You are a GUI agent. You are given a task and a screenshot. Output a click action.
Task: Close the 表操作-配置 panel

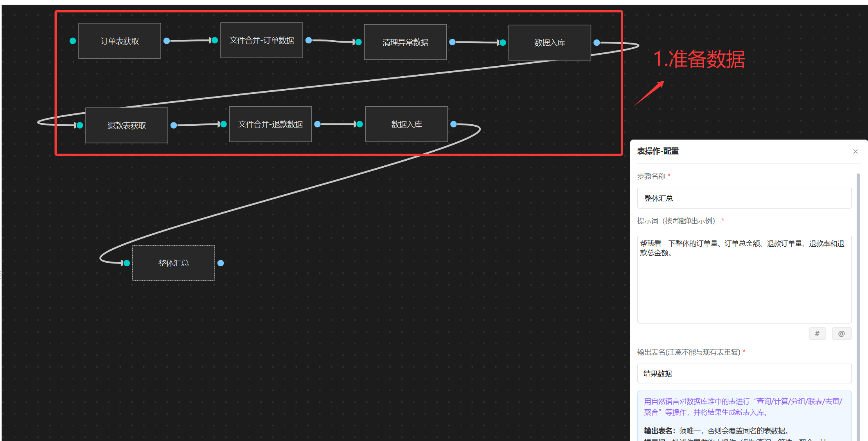tap(855, 152)
